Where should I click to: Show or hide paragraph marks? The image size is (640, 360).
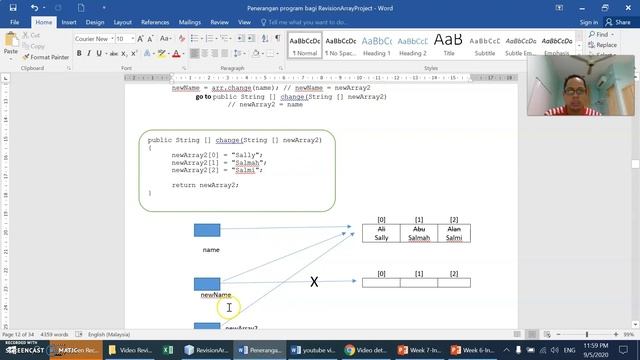click(x=278, y=38)
